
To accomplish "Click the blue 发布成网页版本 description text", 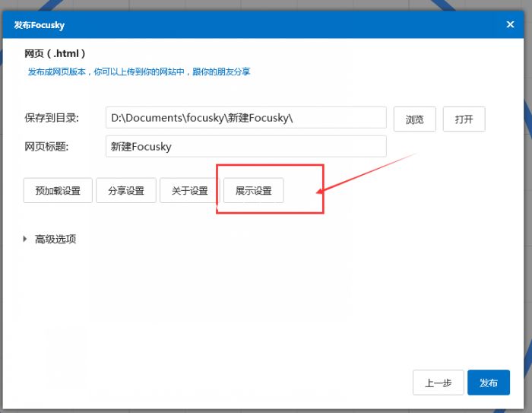I will coord(139,71).
